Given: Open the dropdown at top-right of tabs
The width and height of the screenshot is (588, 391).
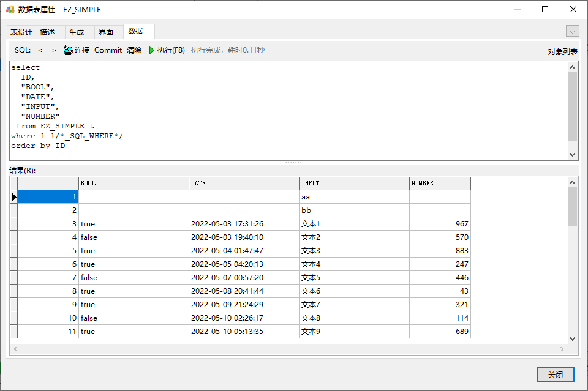Looking at the screenshot, I should click(x=572, y=31).
